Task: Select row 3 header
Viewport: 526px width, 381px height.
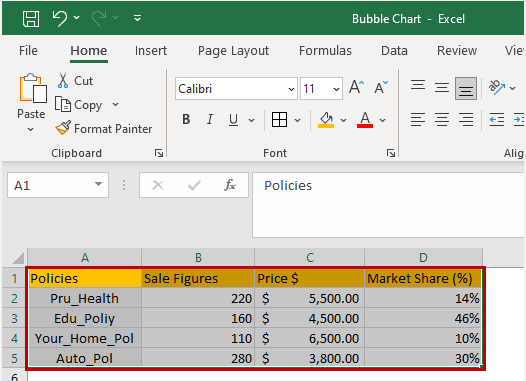Action: tap(14, 318)
